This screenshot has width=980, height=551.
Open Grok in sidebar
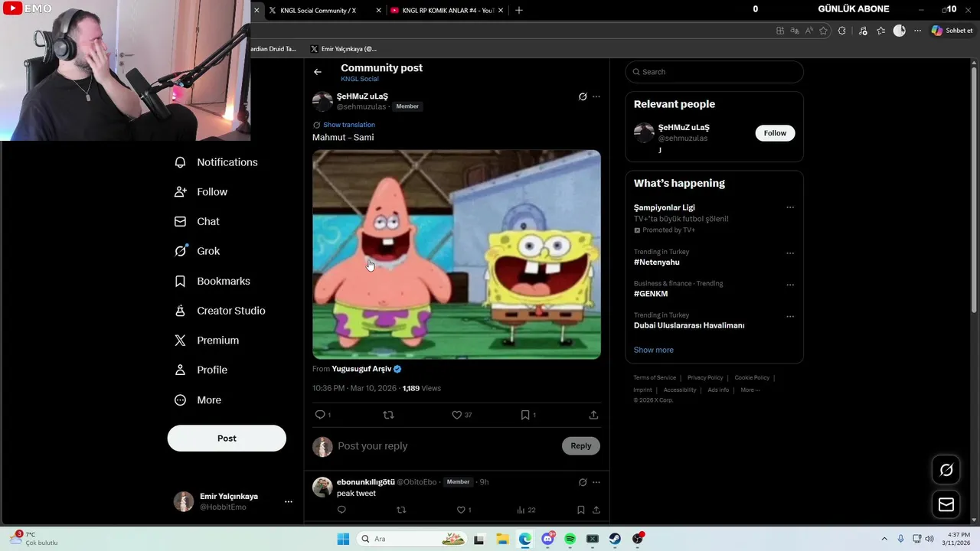pyautogui.click(x=198, y=251)
